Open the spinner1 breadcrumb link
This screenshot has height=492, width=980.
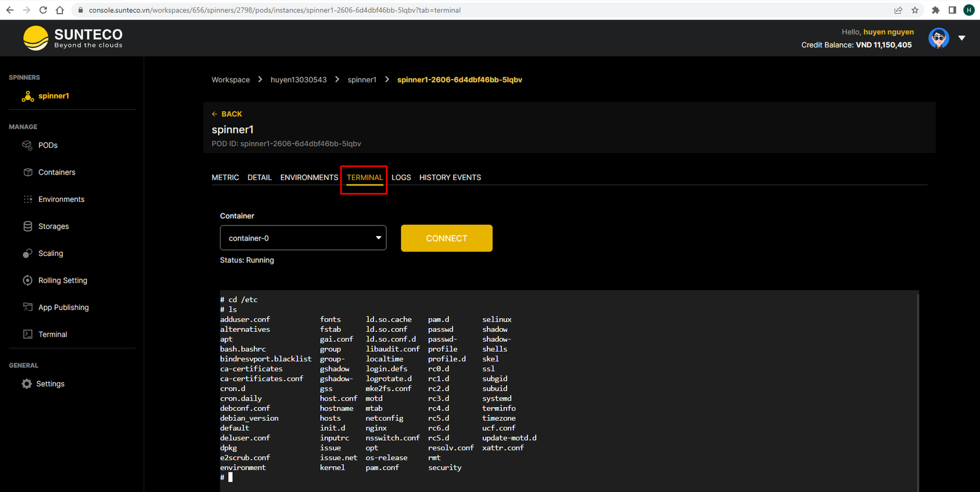click(362, 80)
